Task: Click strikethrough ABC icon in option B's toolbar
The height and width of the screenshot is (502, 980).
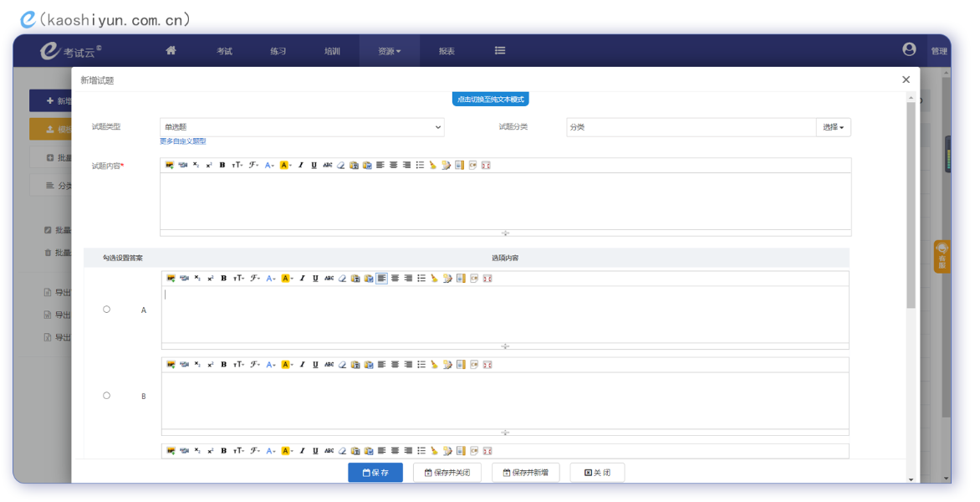Action: pos(329,365)
